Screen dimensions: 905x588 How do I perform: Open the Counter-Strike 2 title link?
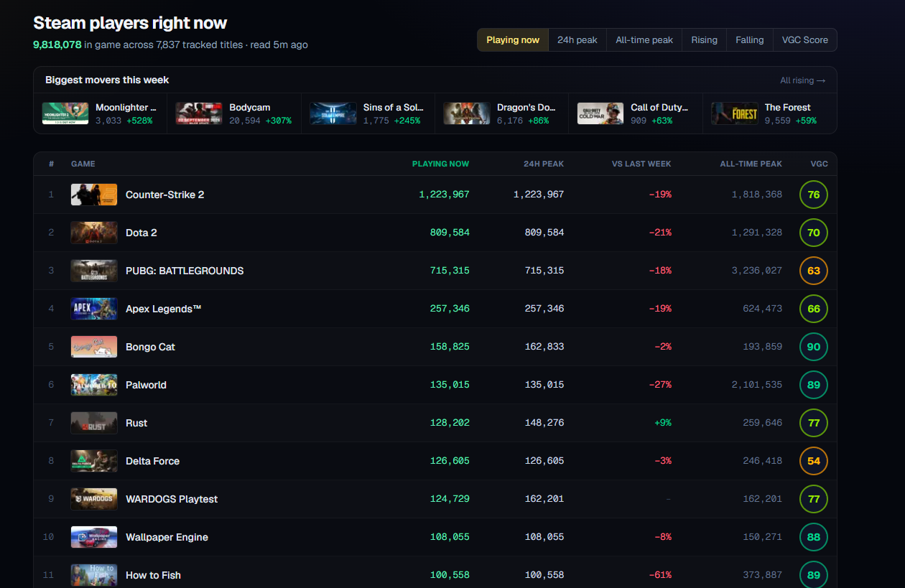pyautogui.click(x=165, y=195)
